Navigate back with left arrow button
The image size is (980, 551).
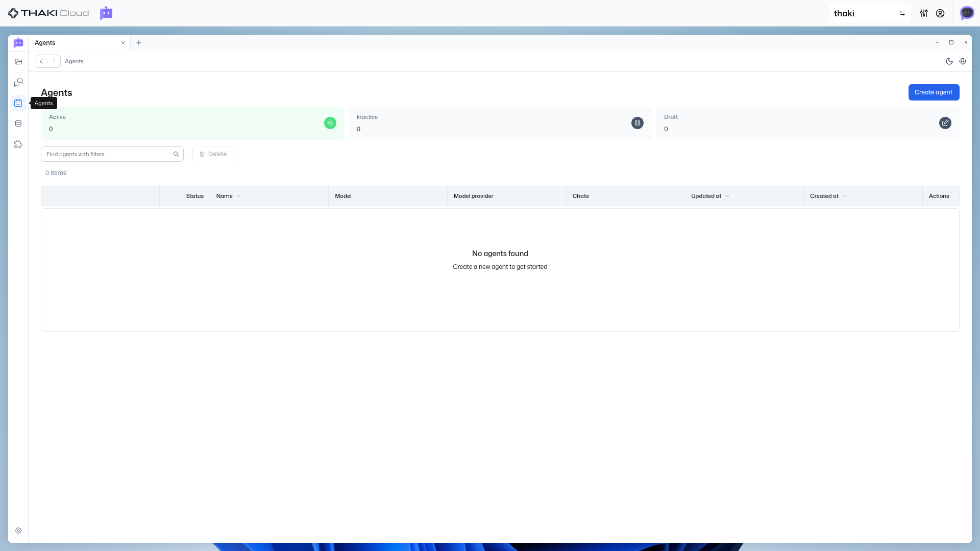41,61
